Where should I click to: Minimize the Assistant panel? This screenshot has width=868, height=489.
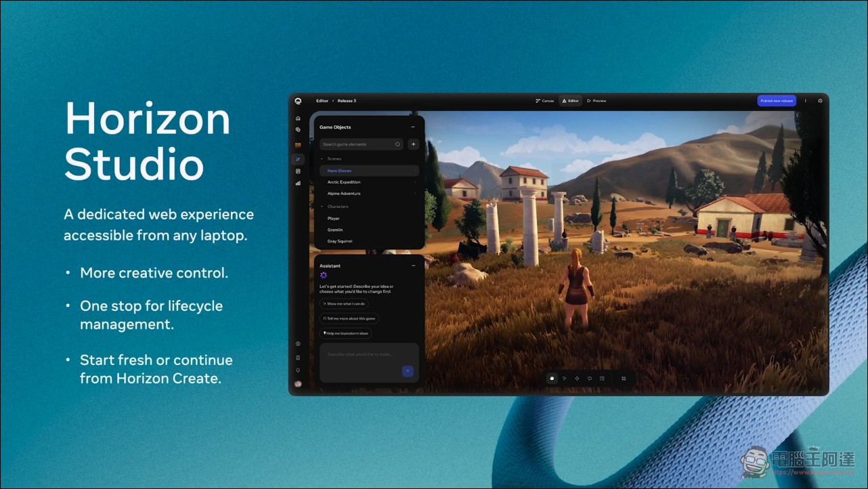(413, 265)
